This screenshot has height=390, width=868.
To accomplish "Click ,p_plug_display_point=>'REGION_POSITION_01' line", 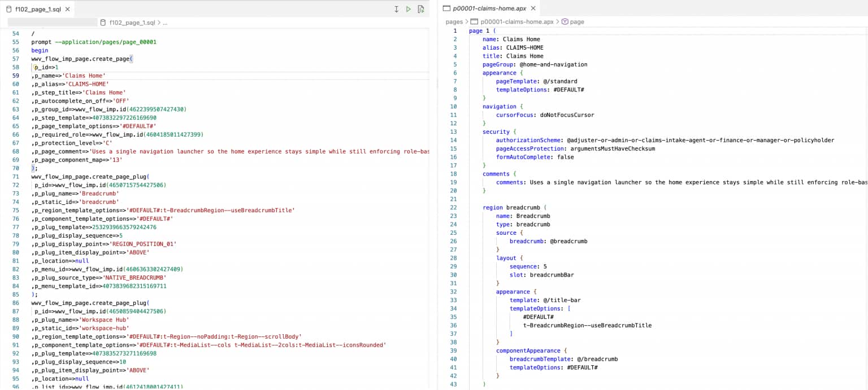I will point(104,244).
